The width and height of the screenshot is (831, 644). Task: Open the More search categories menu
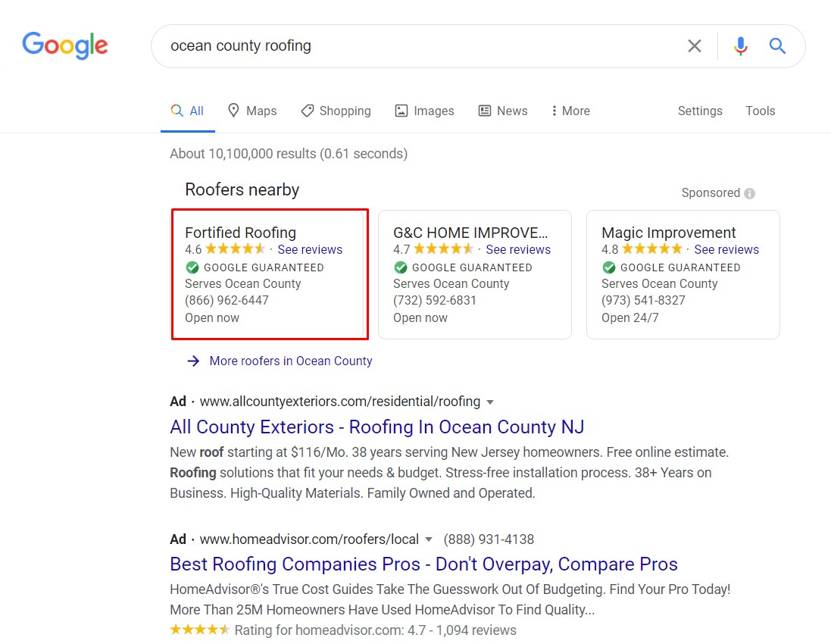pos(570,111)
